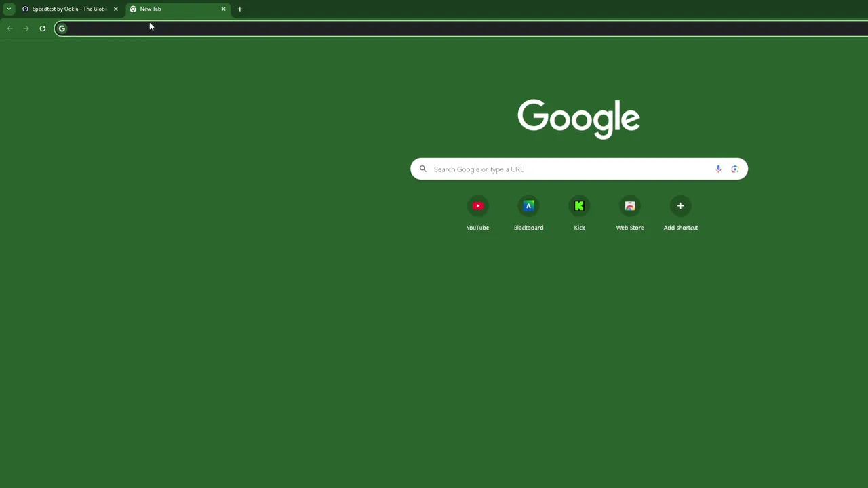The image size is (868, 488).
Task: Open the Kick shortcut
Action: (x=579, y=206)
